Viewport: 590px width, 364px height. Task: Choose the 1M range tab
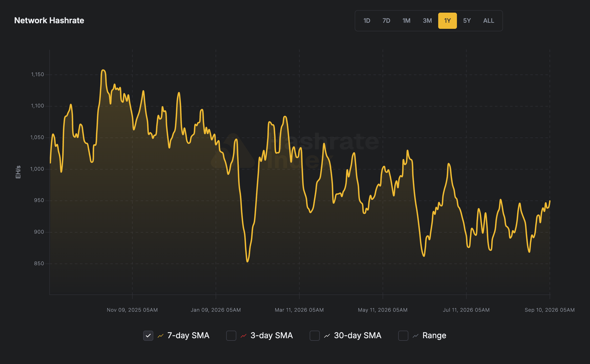pyautogui.click(x=406, y=21)
